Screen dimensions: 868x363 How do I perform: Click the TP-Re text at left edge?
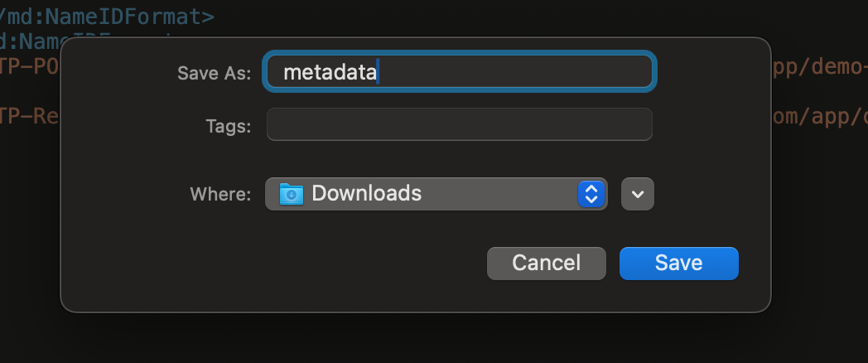point(30,116)
